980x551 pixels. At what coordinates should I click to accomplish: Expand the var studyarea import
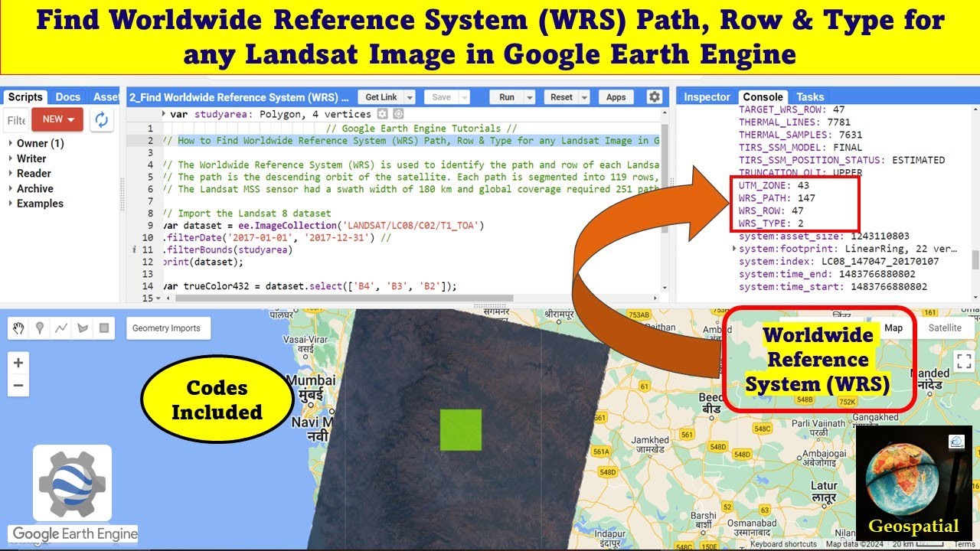(x=164, y=115)
